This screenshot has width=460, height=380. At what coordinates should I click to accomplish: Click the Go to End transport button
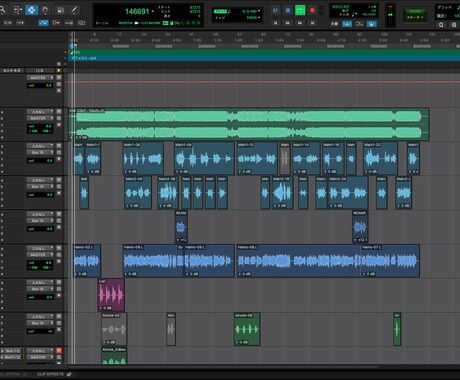point(312,23)
